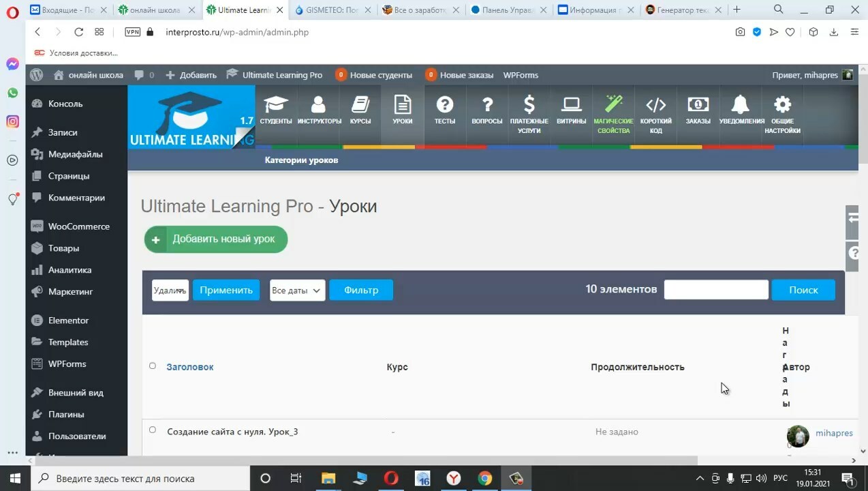Click the Применить button
This screenshot has height=491, width=868.
(226, 290)
